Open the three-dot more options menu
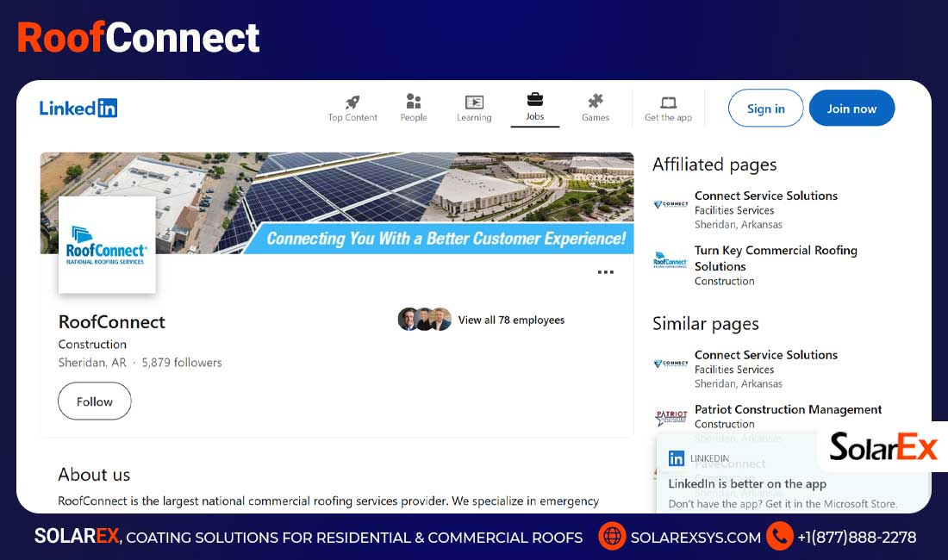 605,272
